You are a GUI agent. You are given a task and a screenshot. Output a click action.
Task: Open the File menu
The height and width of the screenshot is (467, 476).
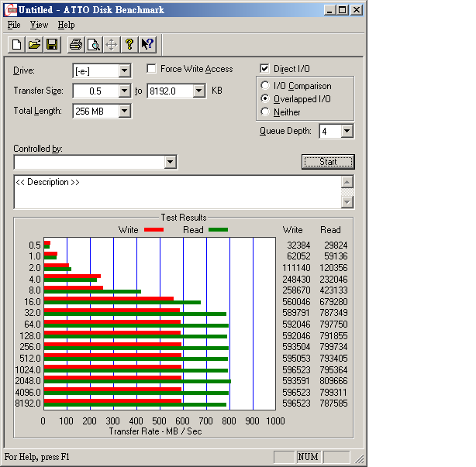[14, 25]
